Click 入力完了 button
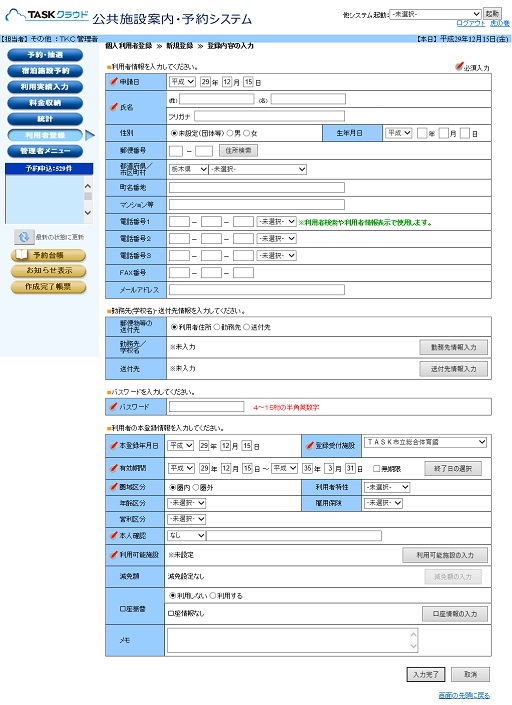Image resolution: width=512 pixels, height=705 pixels. [426, 674]
